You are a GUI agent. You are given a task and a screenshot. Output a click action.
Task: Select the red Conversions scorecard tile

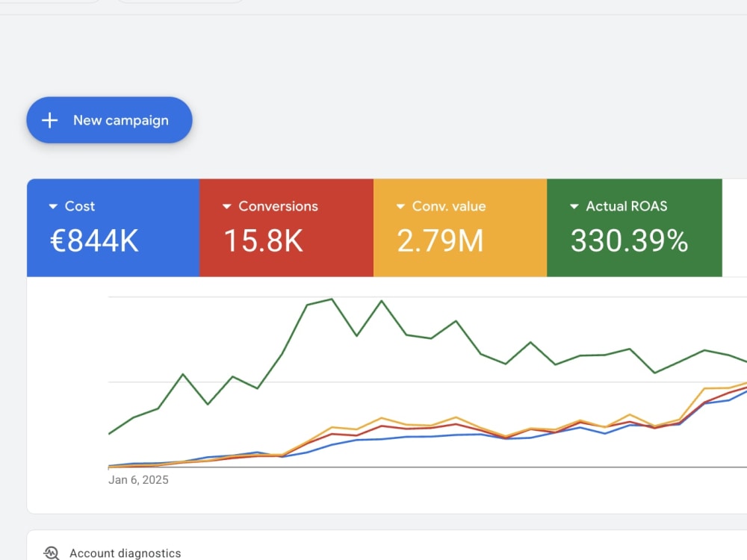click(286, 228)
